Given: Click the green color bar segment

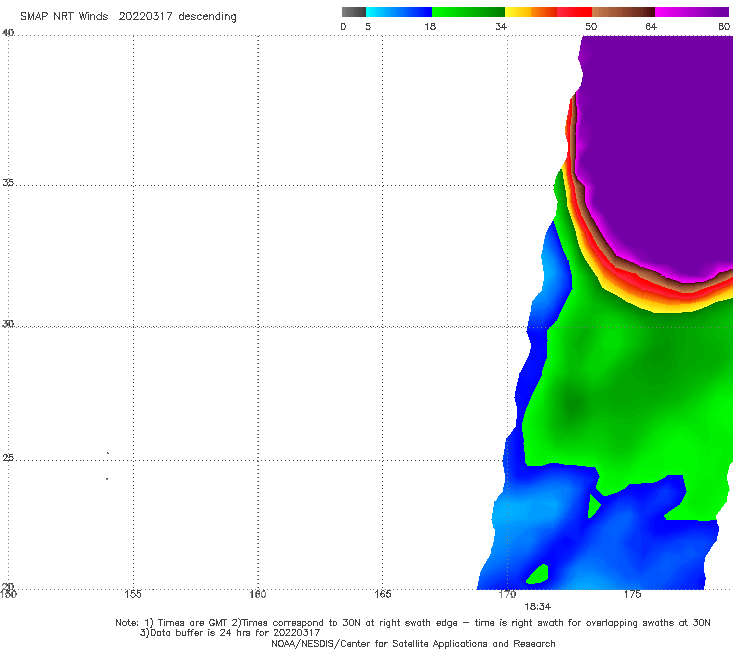Looking at the screenshot, I should pos(468,12).
